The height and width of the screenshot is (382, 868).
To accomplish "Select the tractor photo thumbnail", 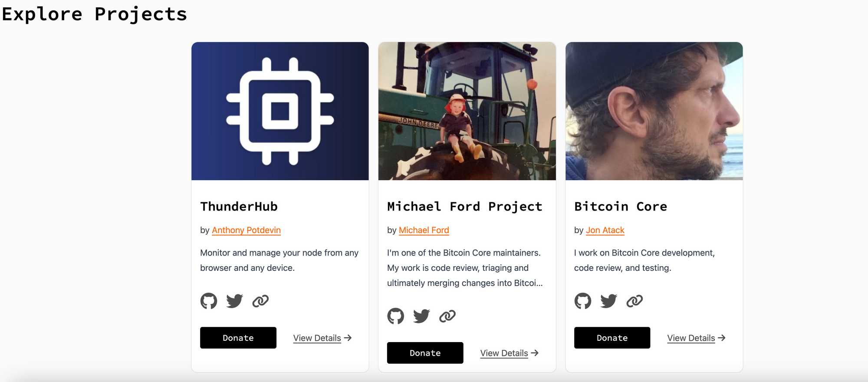I will [x=467, y=111].
